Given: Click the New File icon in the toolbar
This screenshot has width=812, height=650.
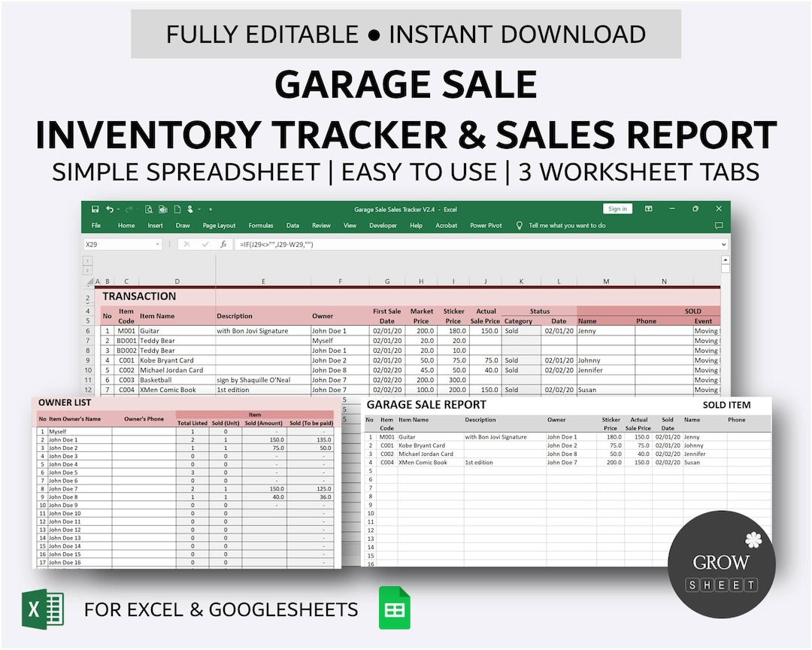Looking at the screenshot, I should pos(178,210).
